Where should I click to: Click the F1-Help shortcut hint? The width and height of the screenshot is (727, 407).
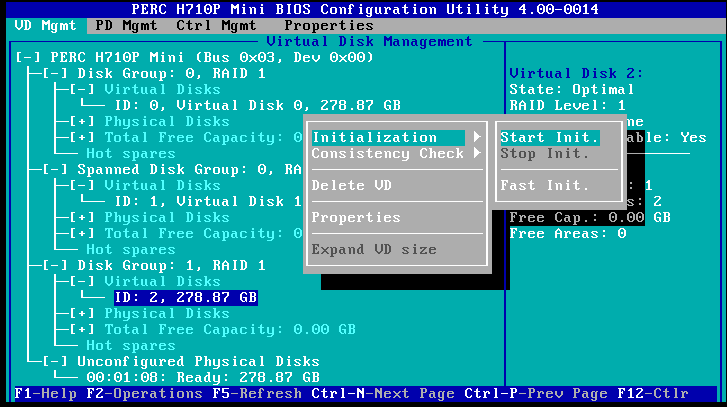coord(45,394)
